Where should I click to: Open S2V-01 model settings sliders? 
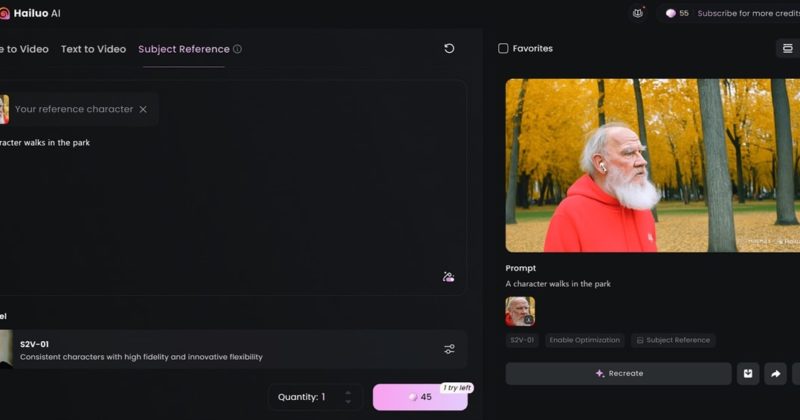coord(449,349)
